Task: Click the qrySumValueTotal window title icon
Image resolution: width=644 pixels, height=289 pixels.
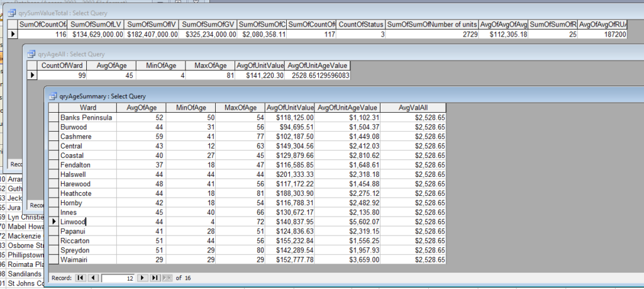Action: (12, 13)
